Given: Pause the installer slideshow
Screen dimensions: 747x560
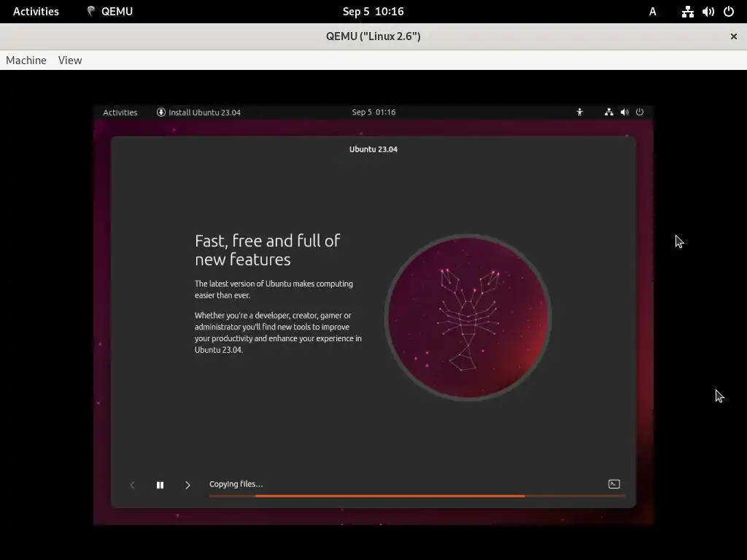Looking at the screenshot, I should click(160, 485).
